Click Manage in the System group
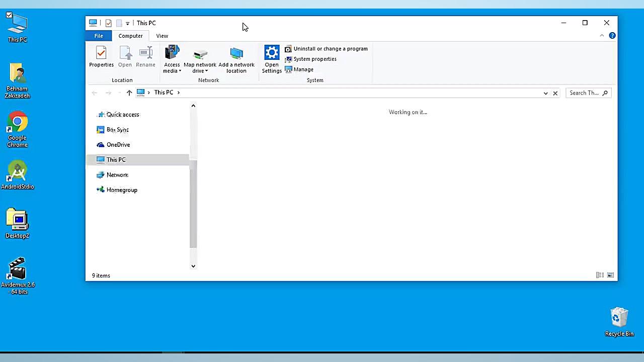 [299, 69]
